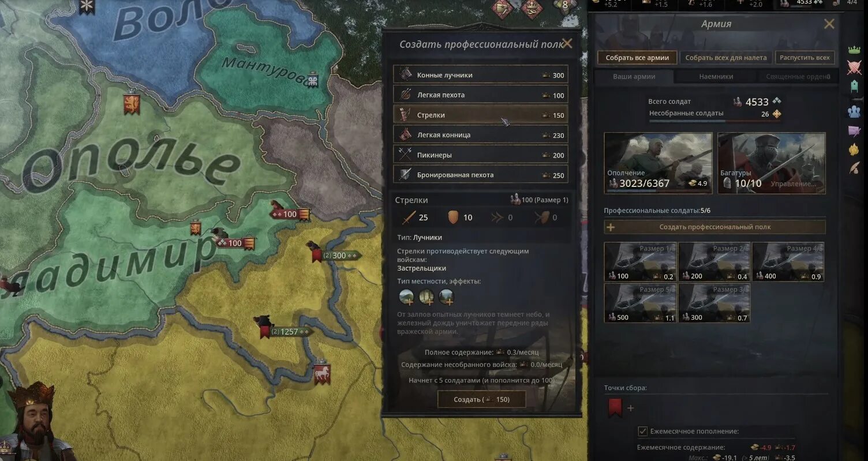868x461 pixels.
Task: Click the flame faith icon in sidebar
Action: tap(854, 149)
